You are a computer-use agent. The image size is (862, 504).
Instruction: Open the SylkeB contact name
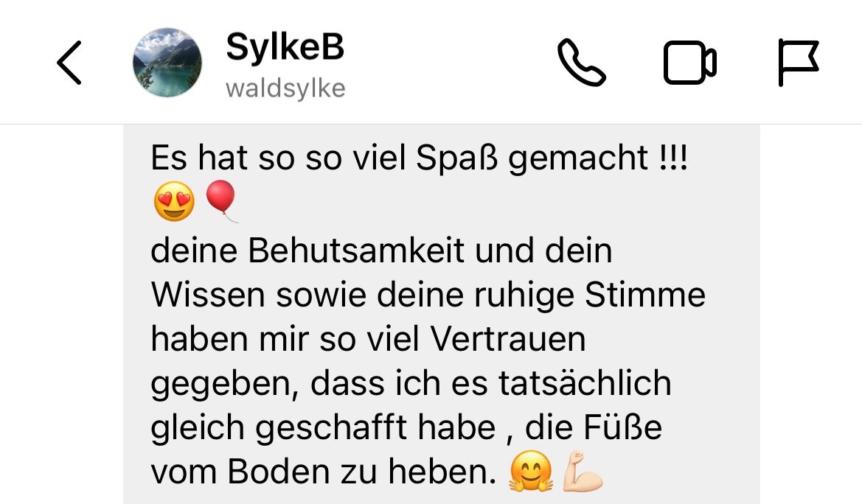point(285,46)
